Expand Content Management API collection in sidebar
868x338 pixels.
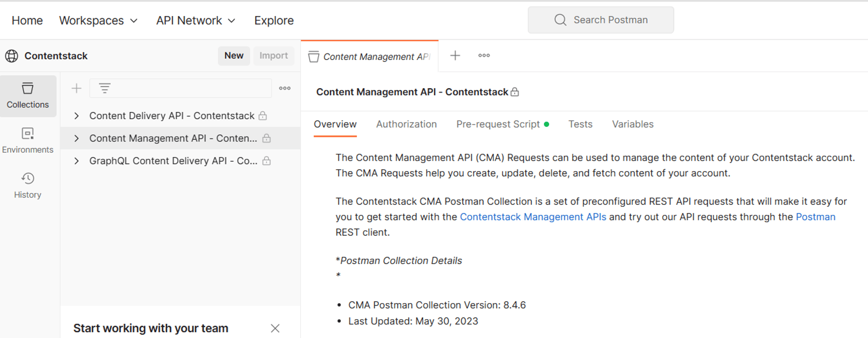point(76,138)
